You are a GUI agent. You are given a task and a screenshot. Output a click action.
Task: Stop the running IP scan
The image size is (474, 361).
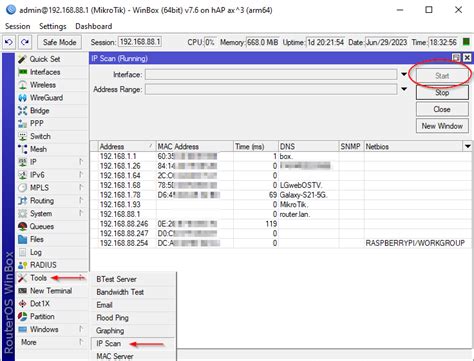point(442,92)
